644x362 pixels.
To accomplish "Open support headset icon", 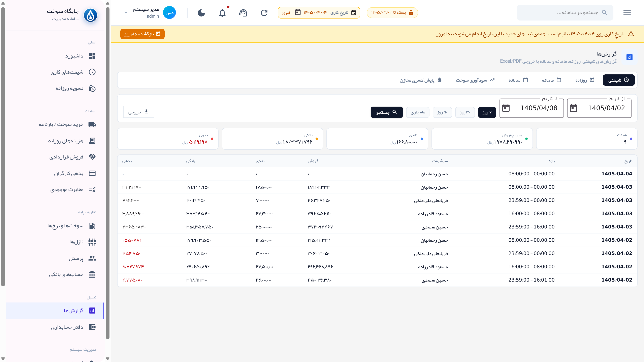I will [x=243, y=13].
